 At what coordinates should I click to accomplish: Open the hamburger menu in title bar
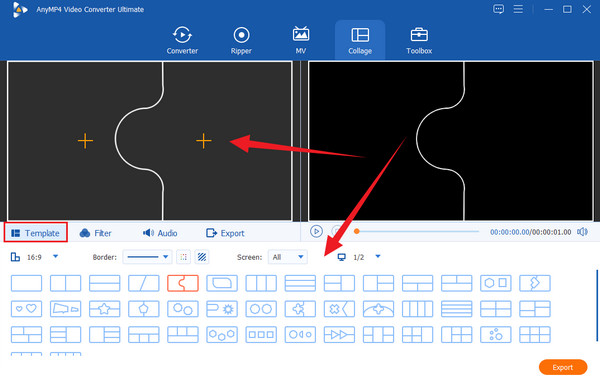click(518, 9)
